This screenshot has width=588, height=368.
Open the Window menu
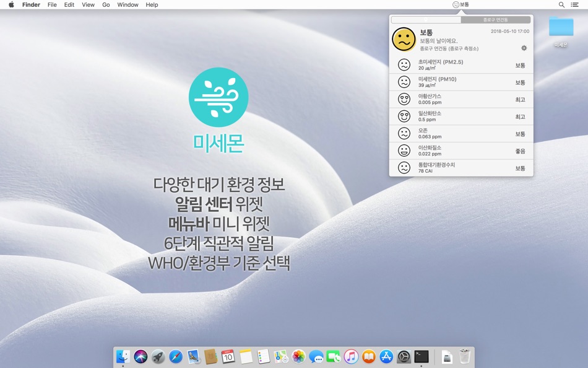pos(128,4)
